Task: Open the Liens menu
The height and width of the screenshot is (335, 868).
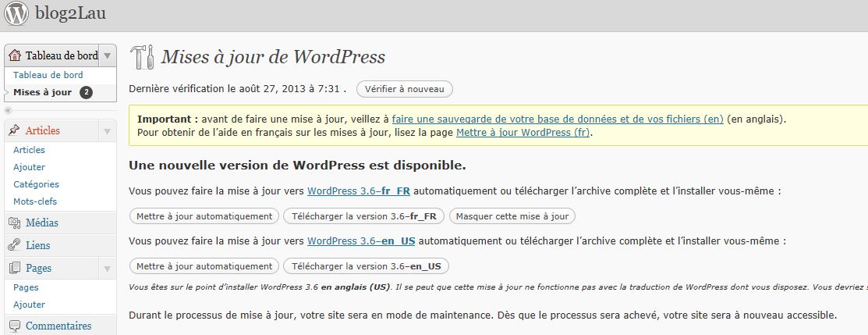Action: 37,245
